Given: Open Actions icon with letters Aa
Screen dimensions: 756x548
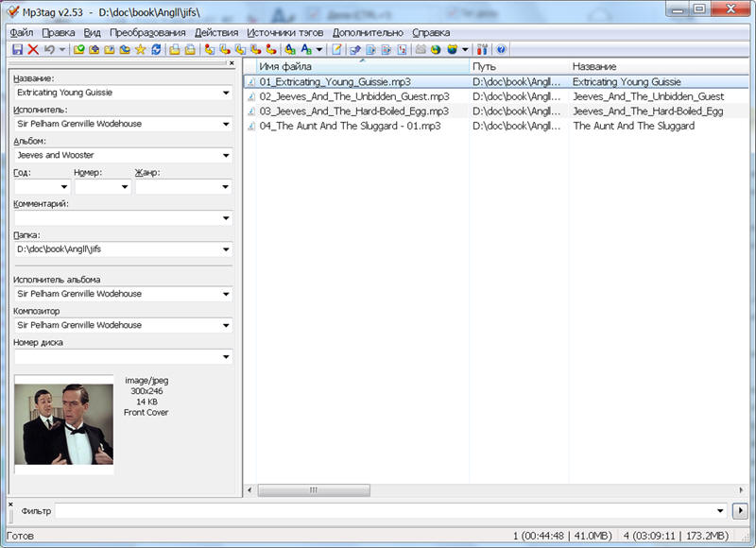Looking at the screenshot, I should coord(290,49).
